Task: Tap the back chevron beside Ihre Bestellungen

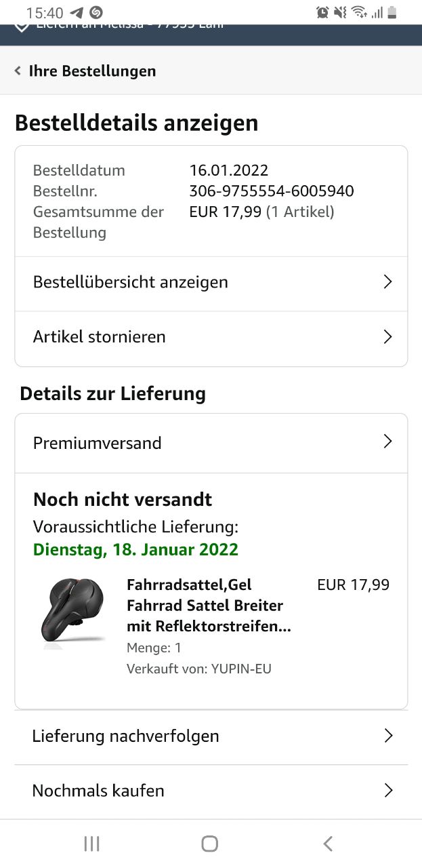Action: [18, 71]
